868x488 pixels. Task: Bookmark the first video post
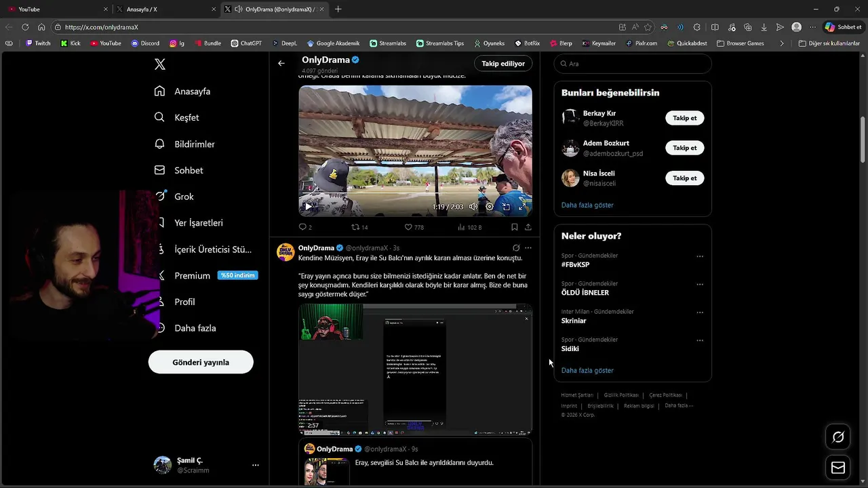click(515, 227)
